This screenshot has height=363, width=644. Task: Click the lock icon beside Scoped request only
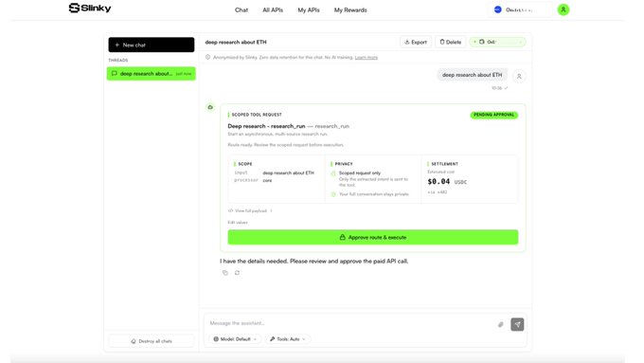[333, 173]
